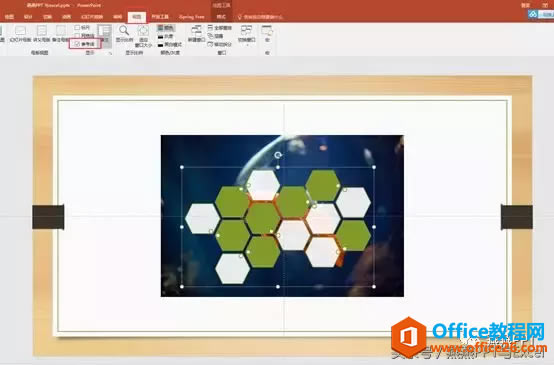
Task: Select the dark tab shape on slide's left edge
Action: coord(48,217)
